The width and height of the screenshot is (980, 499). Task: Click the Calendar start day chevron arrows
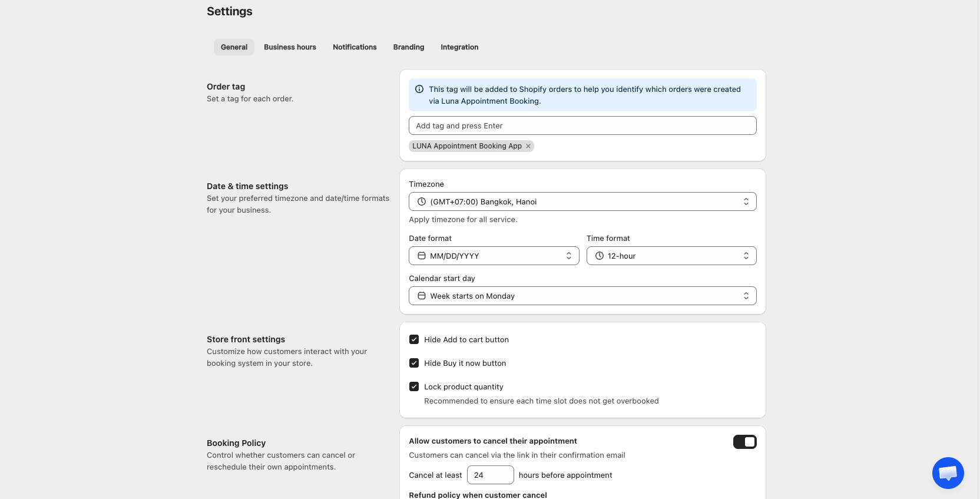(746, 296)
